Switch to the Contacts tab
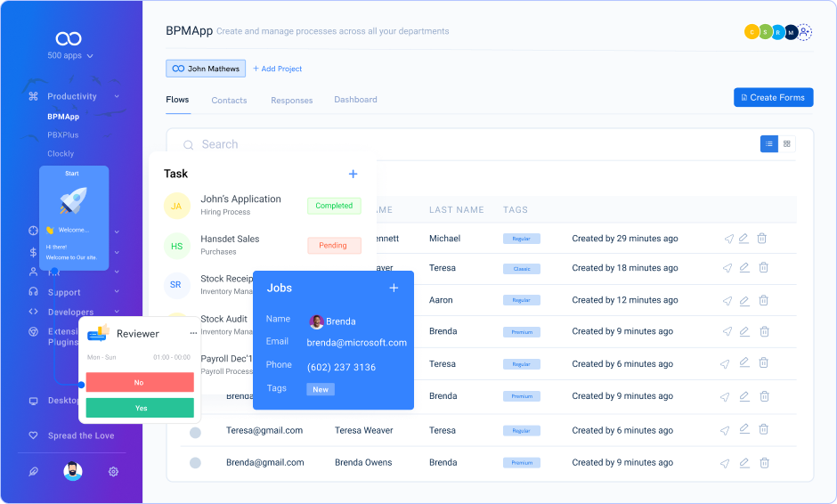Image resolution: width=837 pixels, height=504 pixels. tap(229, 101)
